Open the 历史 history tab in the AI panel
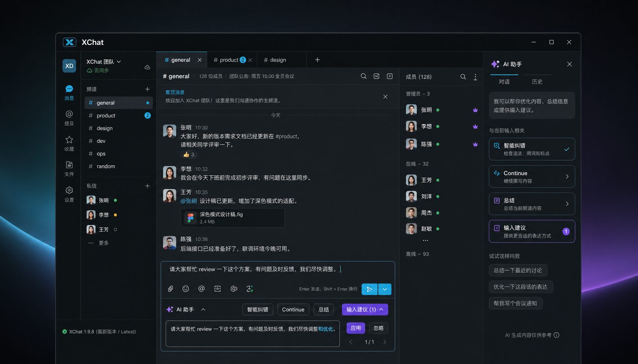The height and width of the screenshot is (364, 638). [x=537, y=82]
